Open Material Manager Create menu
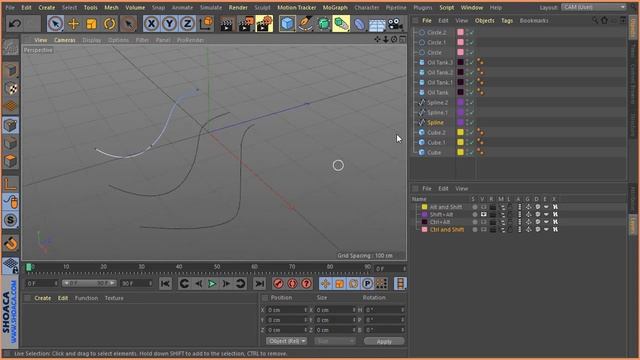 click(42, 298)
